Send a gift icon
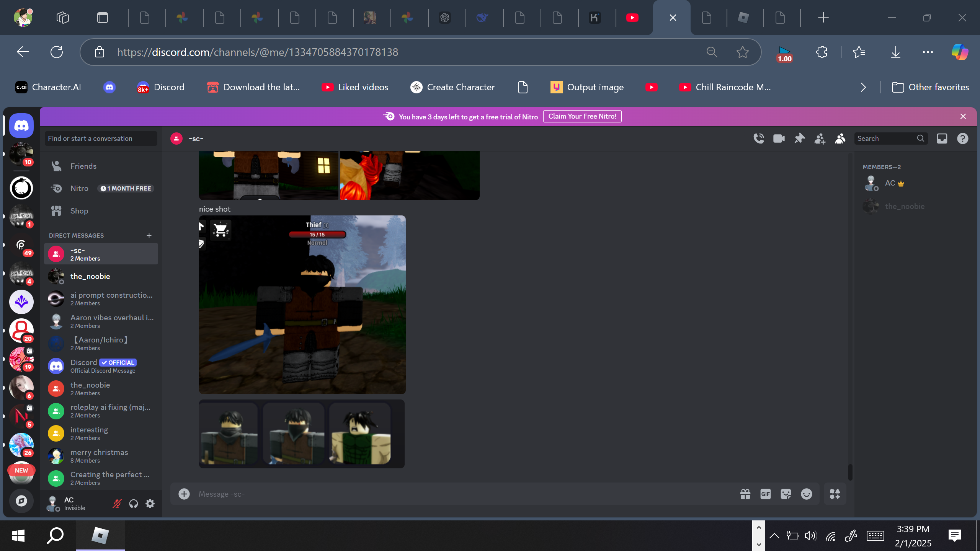Viewport: 980px width, 551px height. [x=745, y=494]
